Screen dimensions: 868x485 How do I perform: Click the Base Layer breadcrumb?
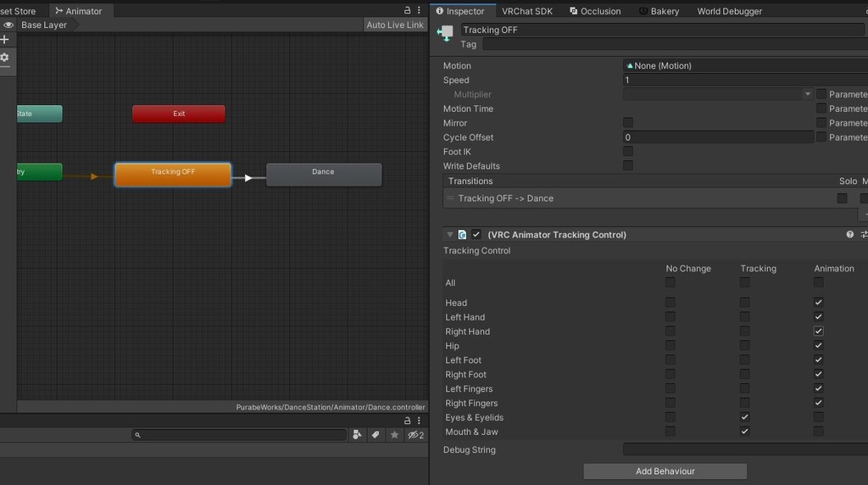pyautogui.click(x=44, y=25)
